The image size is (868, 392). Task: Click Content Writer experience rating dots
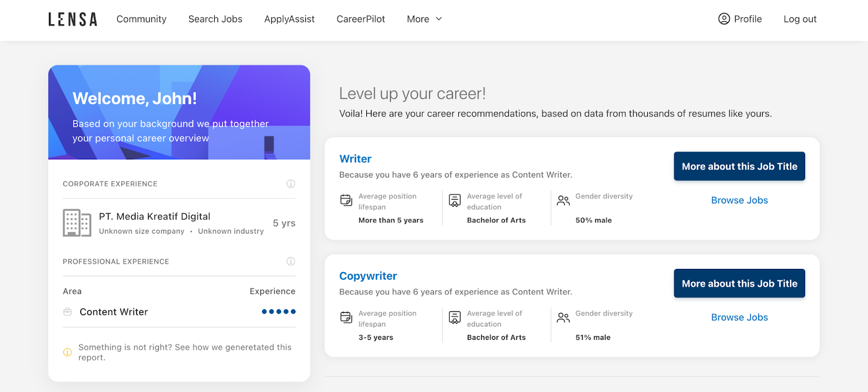tap(278, 312)
